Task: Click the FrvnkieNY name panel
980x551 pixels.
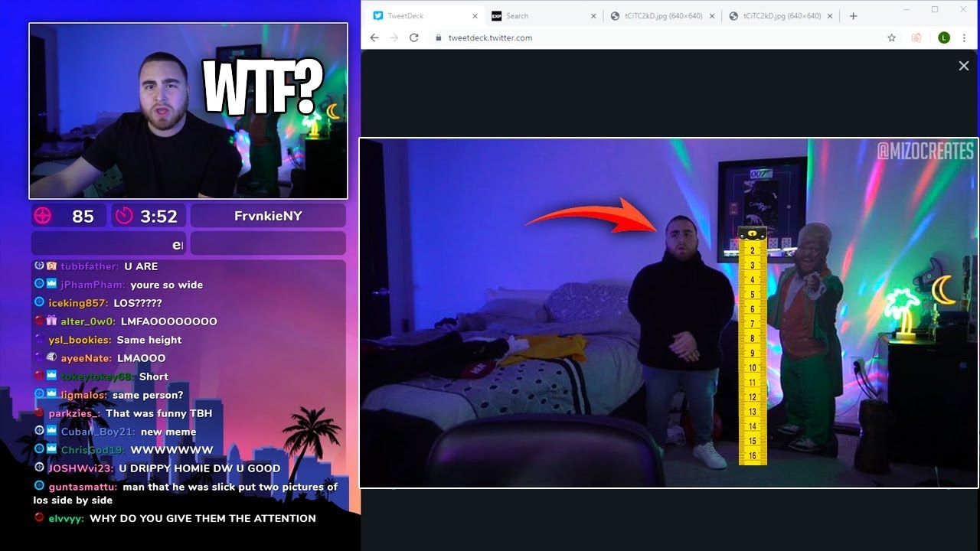Action: coord(268,216)
